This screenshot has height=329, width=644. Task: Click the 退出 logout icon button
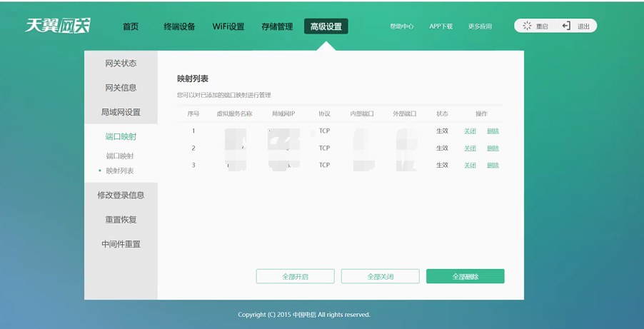click(x=576, y=26)
